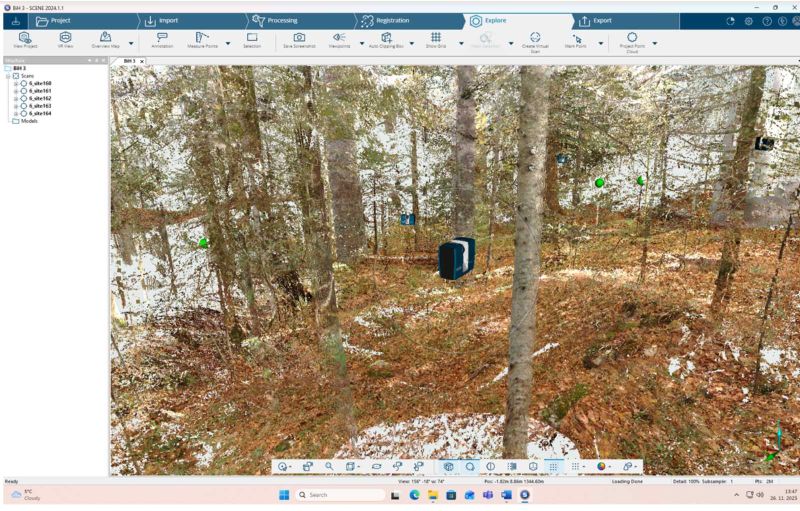Switch to the Processing workflow tab
The width and height of the screenshot is (800, 511).
[x=282, y=21]
